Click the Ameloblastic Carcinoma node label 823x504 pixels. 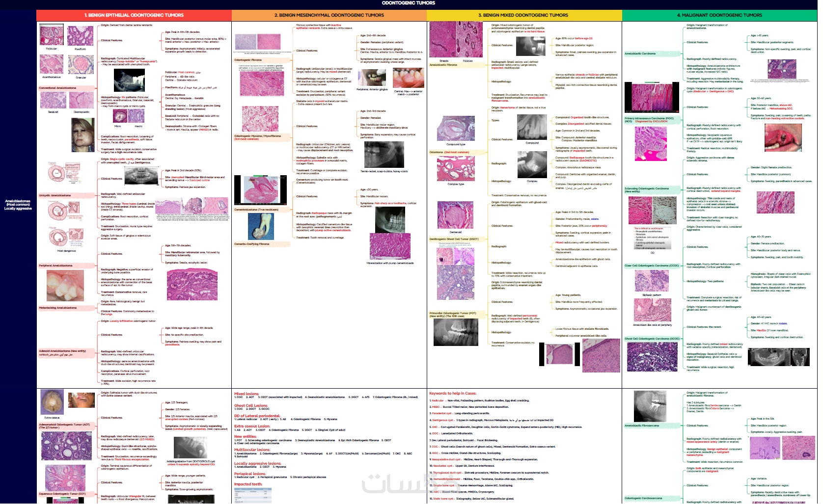(652, 53)
